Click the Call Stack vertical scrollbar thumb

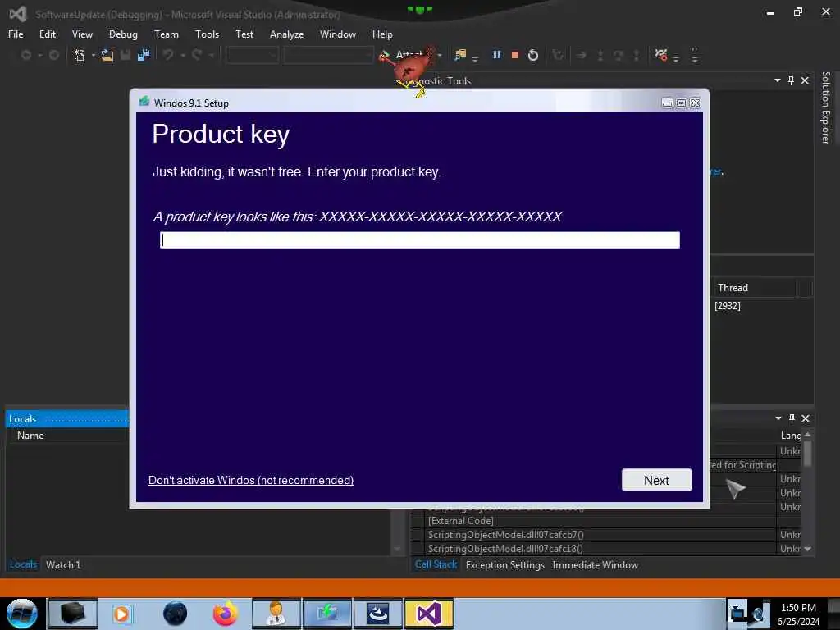coord(807,453)
